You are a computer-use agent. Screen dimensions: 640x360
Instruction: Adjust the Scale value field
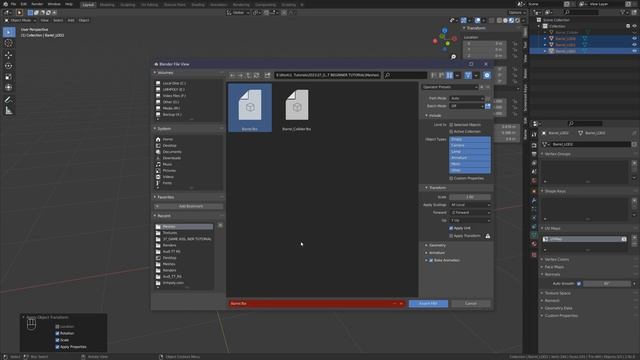click(x=470, y=197)
